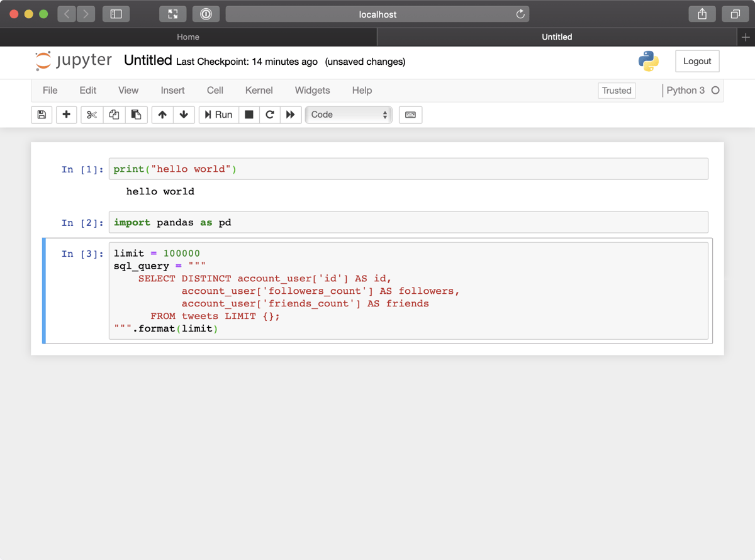
Task: Reload the page in the browser
Action: point(520,14)
